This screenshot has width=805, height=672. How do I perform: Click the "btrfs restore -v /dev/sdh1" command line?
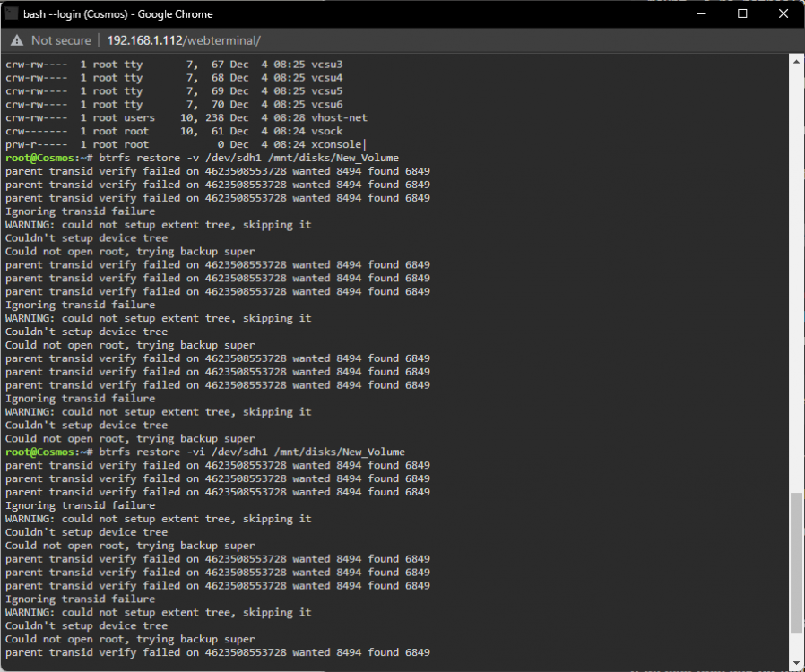(248, 158)
